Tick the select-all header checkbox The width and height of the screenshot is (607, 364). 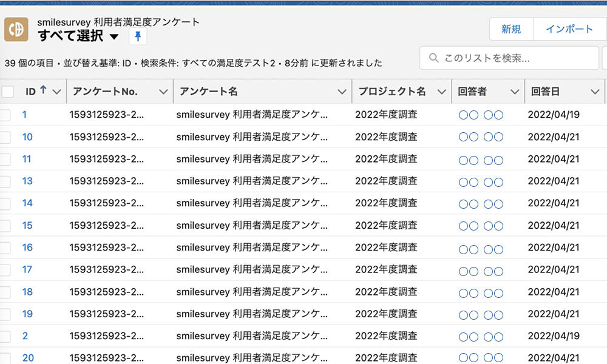click(8, 92)
